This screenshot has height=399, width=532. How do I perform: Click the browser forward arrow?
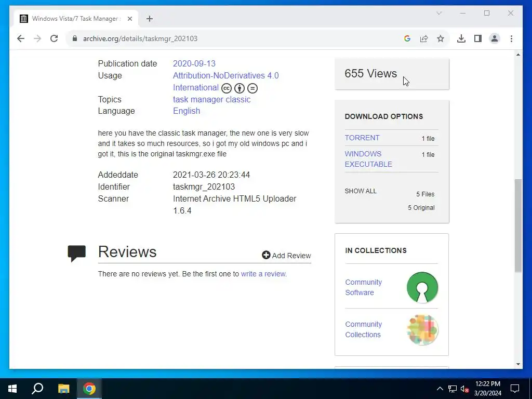click(x=37, y=38)
